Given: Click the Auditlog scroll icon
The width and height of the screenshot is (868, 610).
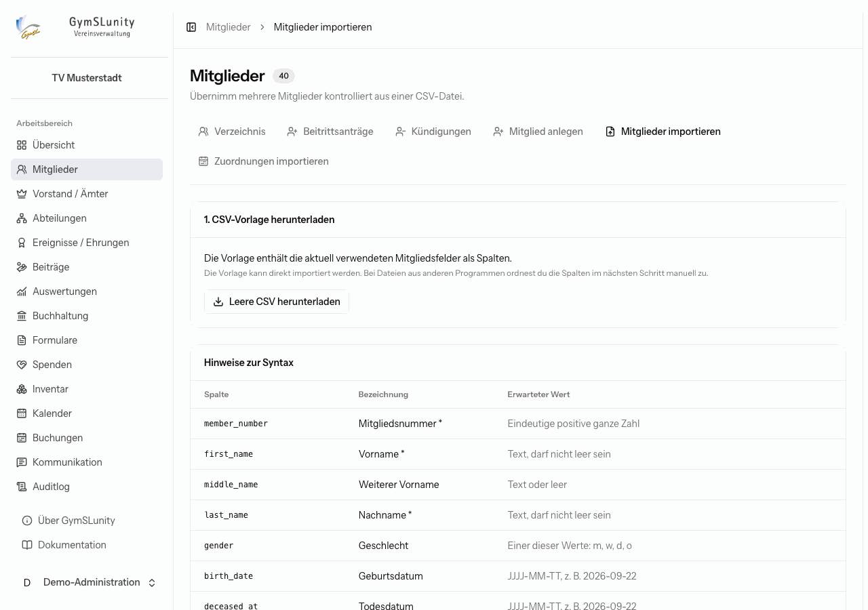Looking at the screenshot, I should (x=22, y=487).
